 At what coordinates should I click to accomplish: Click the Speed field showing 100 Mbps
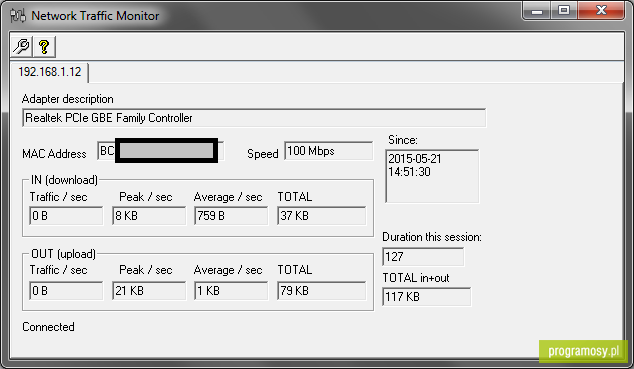coord(328,151)
